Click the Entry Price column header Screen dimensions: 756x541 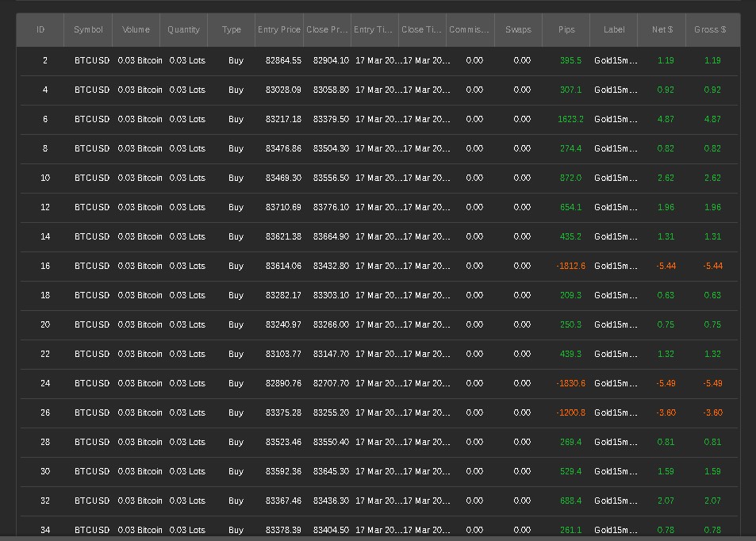click(x=279, y=30)
